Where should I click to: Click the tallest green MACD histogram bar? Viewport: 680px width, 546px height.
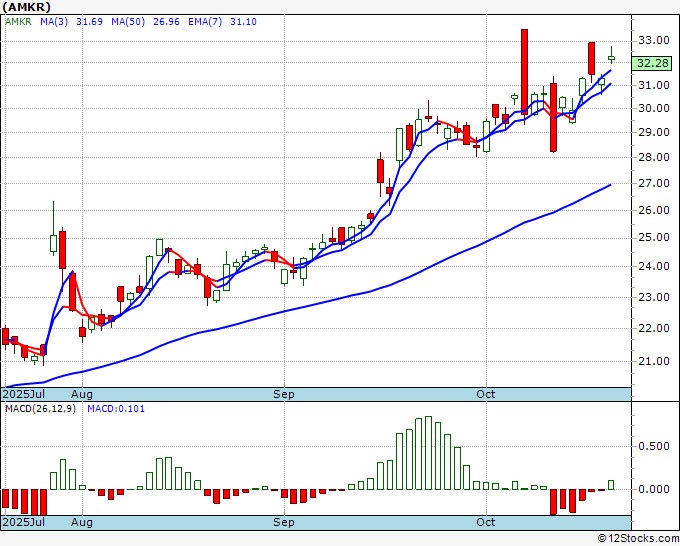428,453
